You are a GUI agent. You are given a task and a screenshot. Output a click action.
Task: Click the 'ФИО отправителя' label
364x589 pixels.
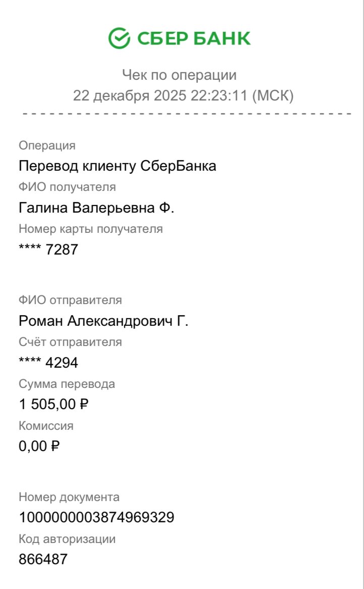70,300
